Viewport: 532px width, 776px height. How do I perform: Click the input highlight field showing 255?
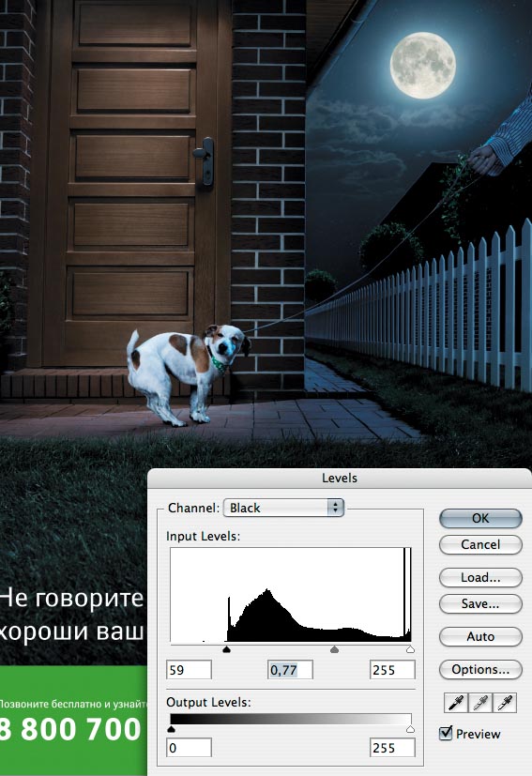(x=392, y=670)
